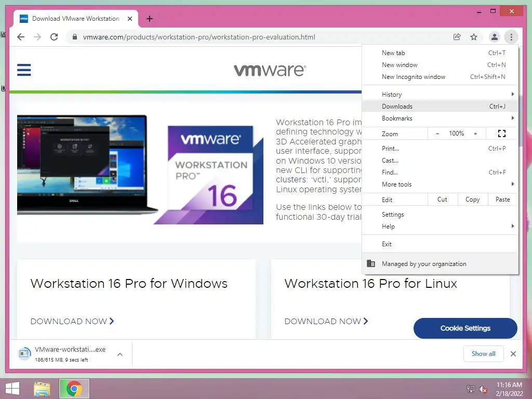Choose New window in the menu
The width and height of the screenshot is (532, 399).
pyautogui.click(x=440, y=65)
